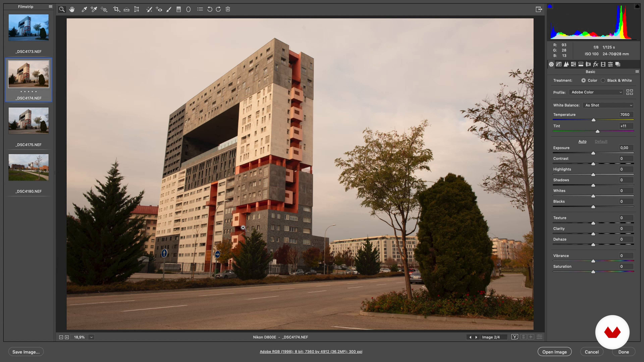Viewport: 644px width, 362px height.
Task: Open the Filmstrip options menu
Action: pyautogui.click(x=50, y=7)
